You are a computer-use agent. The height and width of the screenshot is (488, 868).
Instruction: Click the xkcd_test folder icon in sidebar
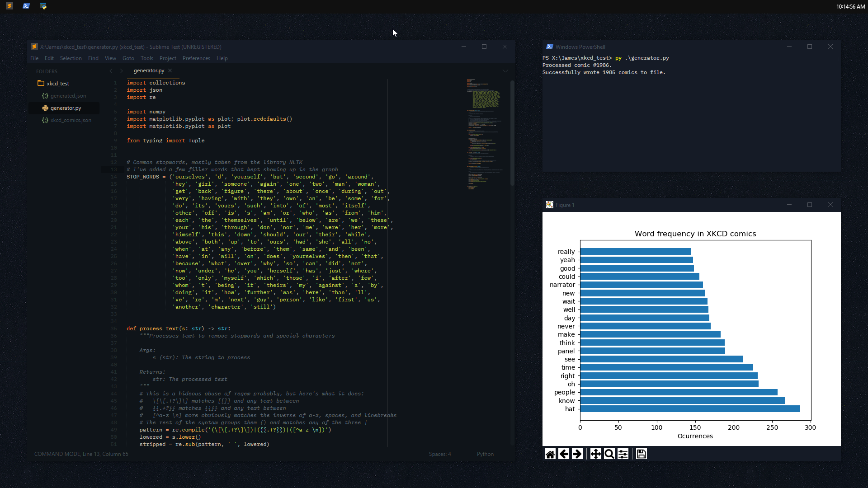point(41,83)
